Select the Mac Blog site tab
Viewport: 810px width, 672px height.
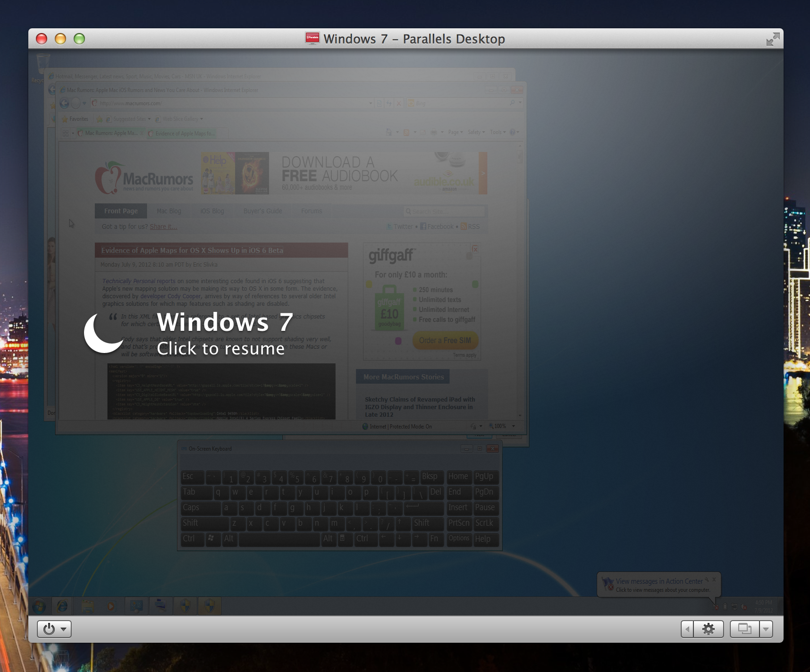(169, 211)
